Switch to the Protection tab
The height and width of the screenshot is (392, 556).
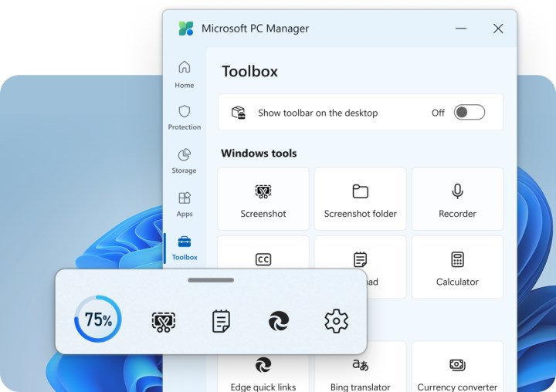tap(185, 117)
